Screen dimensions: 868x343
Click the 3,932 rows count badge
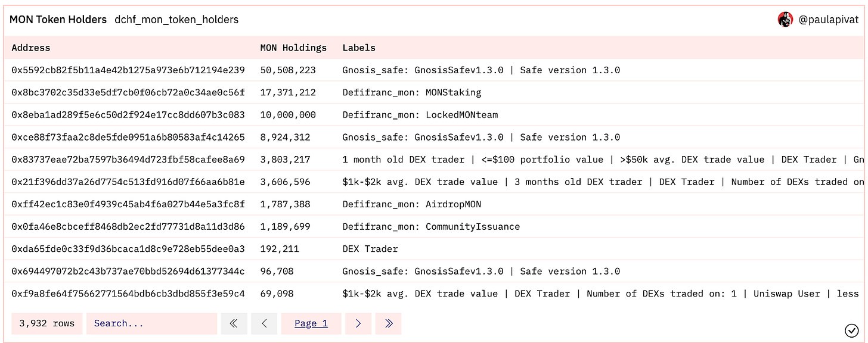[46, 323]
